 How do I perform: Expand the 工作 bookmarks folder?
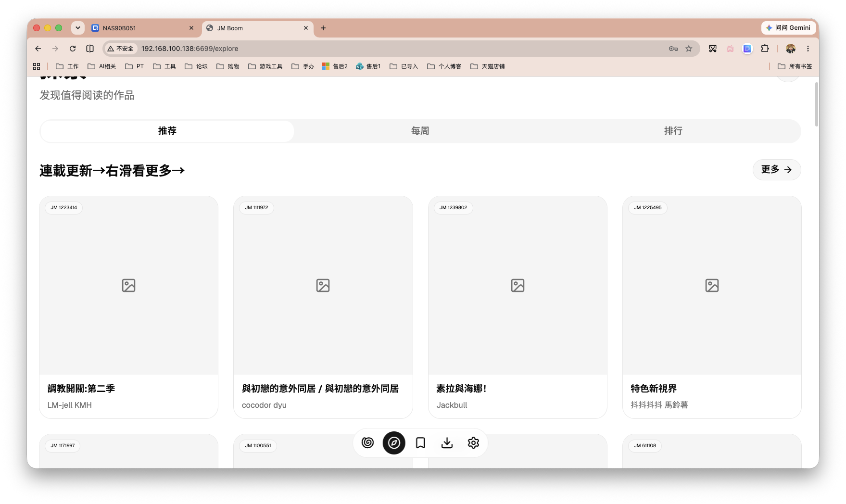click(x=67, y=66)
